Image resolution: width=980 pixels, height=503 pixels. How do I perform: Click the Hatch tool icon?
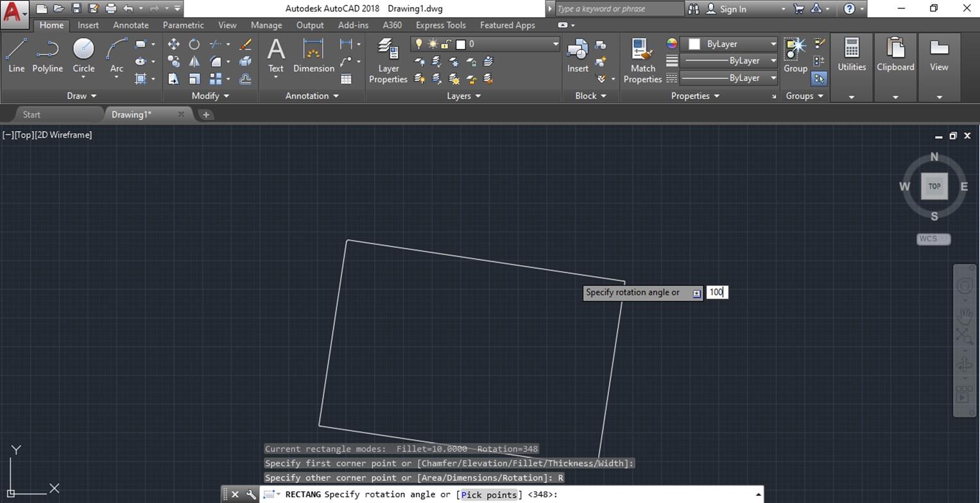click(141, 79)
